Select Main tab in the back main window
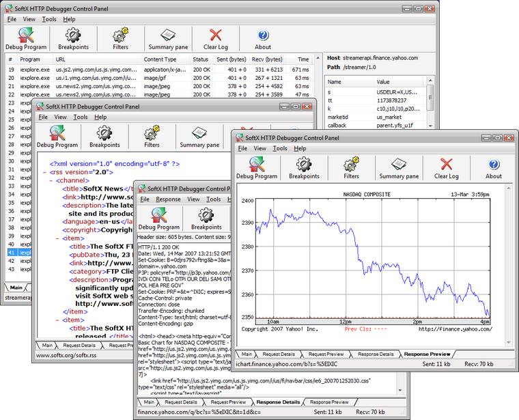This screenshot has height=420, width=519. 16,288
